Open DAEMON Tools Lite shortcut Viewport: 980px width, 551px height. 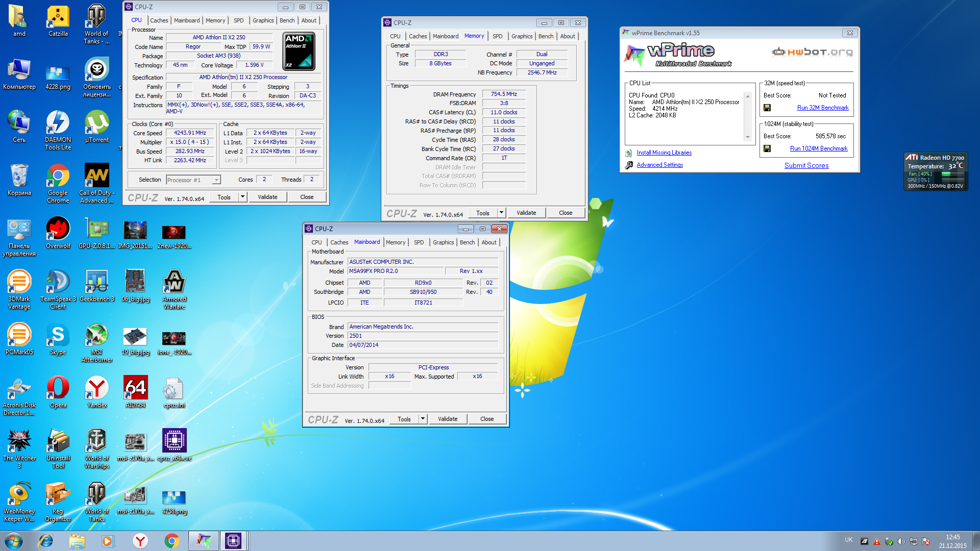pos(58,130)
